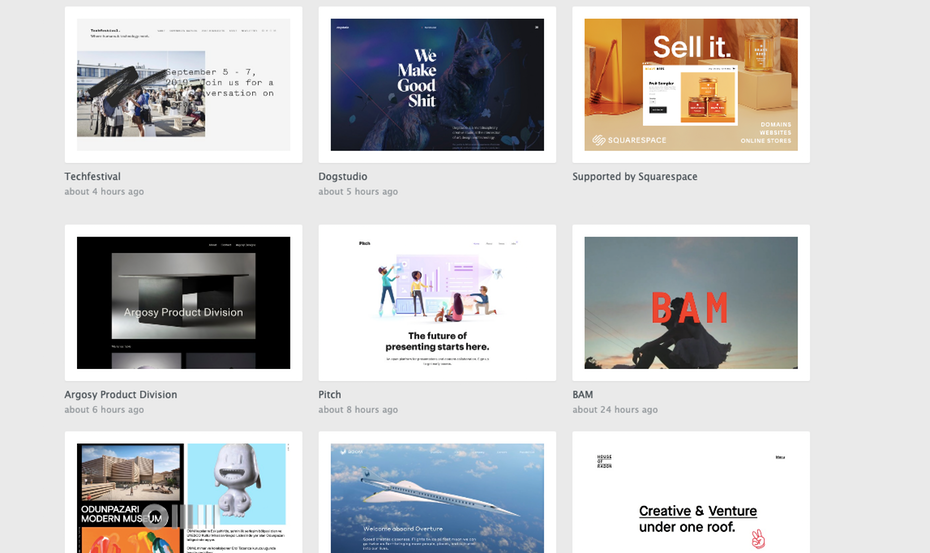Click the BAM title link
The image size is (930, 553).
coord(582,395)
